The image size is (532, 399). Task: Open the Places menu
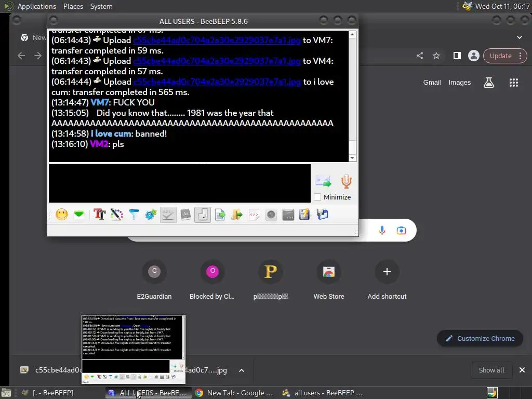73,6
